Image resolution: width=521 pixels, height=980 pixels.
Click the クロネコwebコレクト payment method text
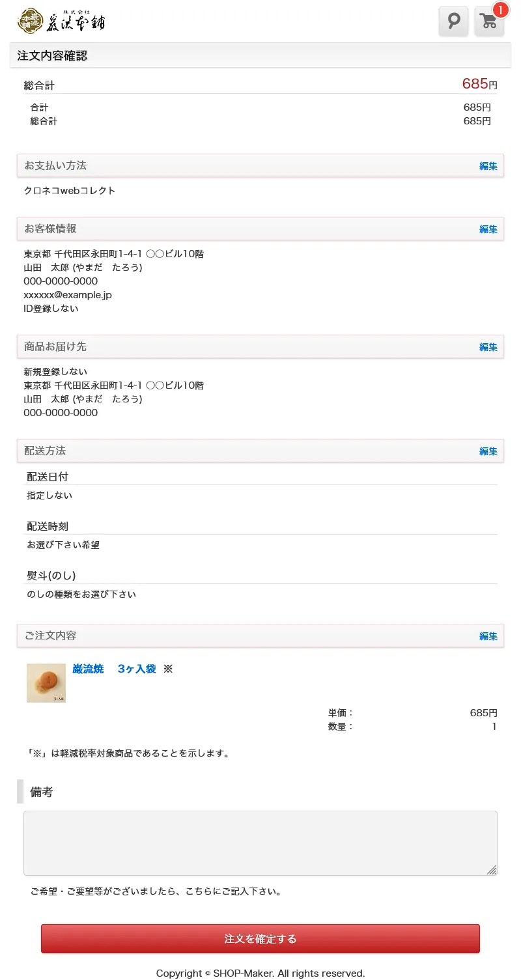(70, 191)
